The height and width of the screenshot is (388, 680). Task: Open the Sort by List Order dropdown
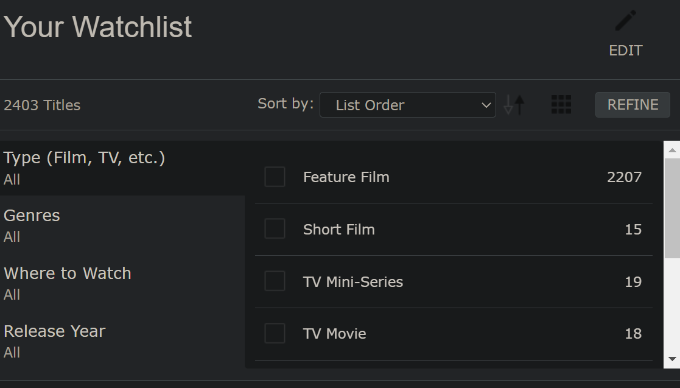tap(407, 105)
